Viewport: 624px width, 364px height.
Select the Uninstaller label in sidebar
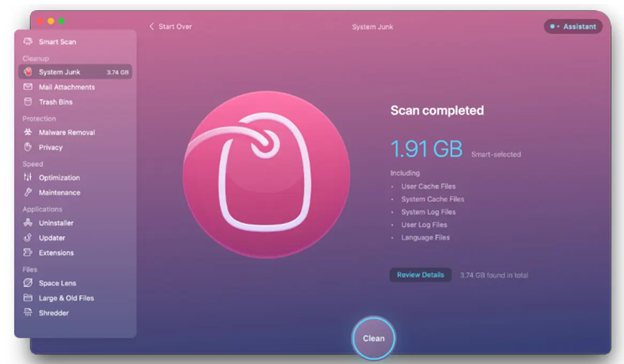click(56, 223)
